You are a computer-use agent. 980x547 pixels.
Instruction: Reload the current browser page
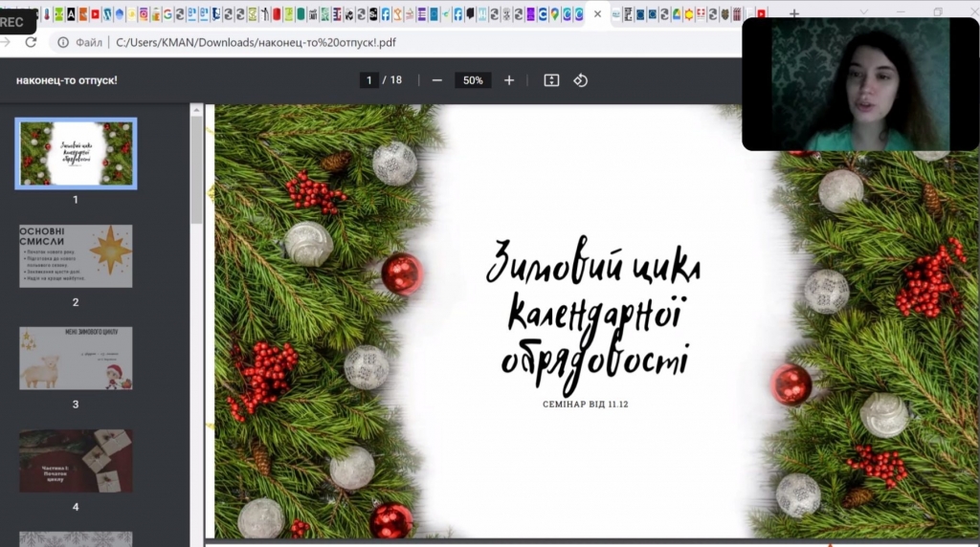pos(31,42)
